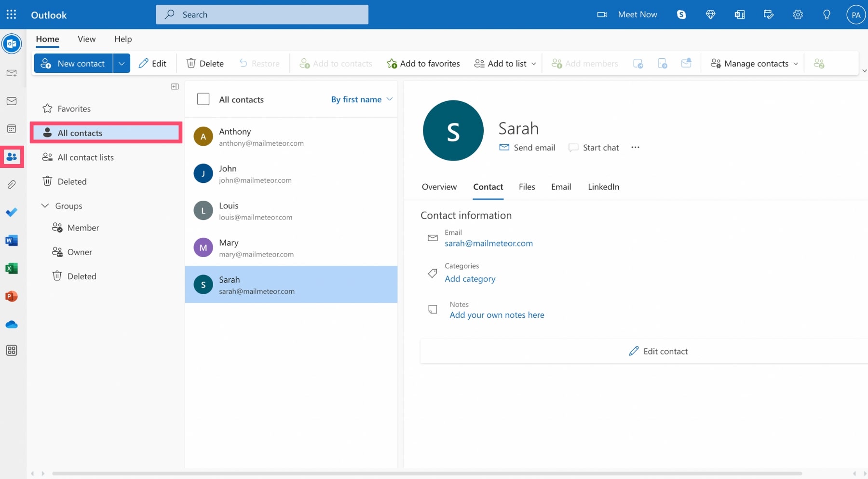Open Sarah's Overview tab
This screenshot has height=479, width=868.
pos(439,187)
